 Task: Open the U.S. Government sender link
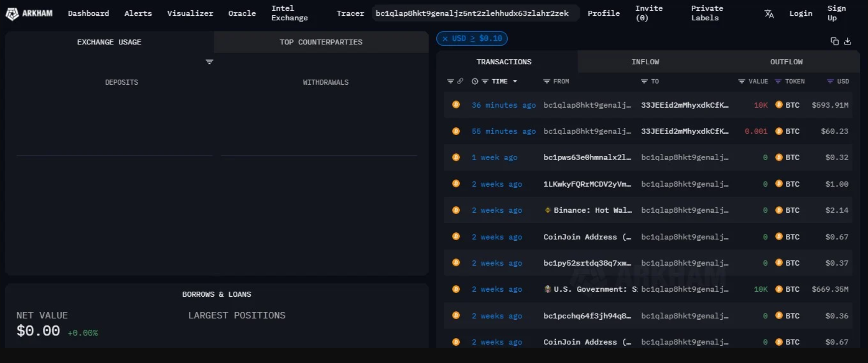coord(595,289)
